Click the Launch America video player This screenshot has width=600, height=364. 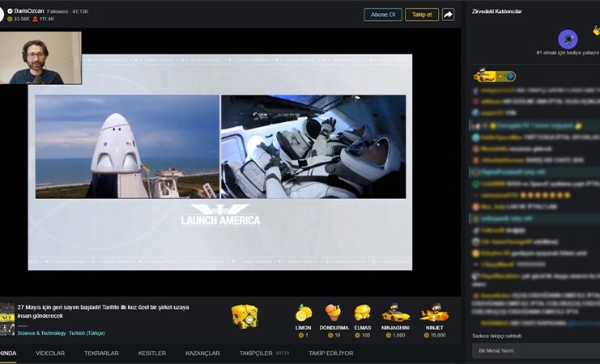tap(220, 162)
